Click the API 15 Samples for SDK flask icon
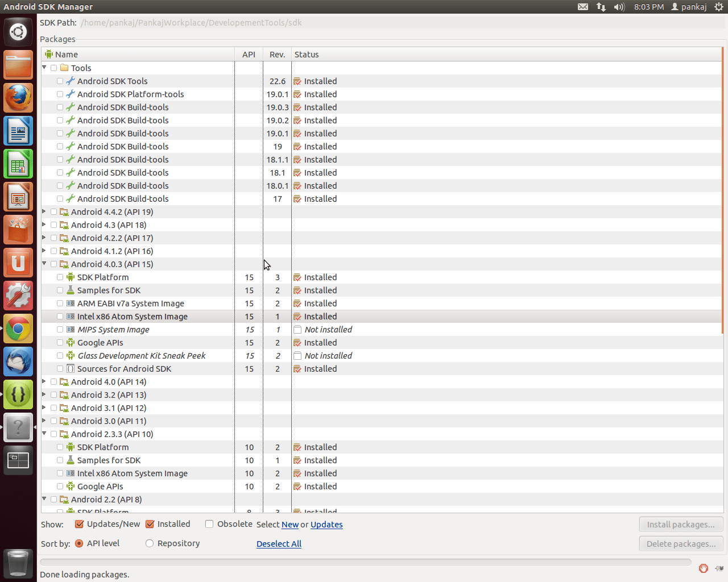Viewport: 728px width, 582px height. [x=71, y=290]
